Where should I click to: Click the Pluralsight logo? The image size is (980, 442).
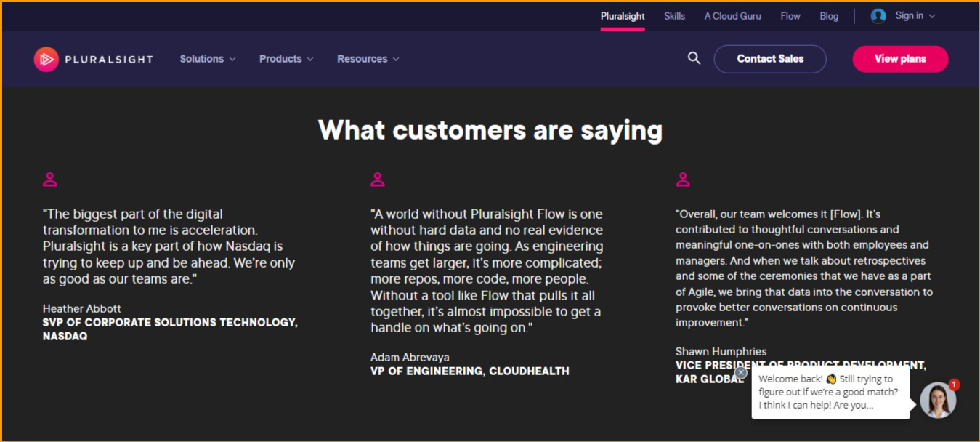pyautogui.click(x=93, y=59)
